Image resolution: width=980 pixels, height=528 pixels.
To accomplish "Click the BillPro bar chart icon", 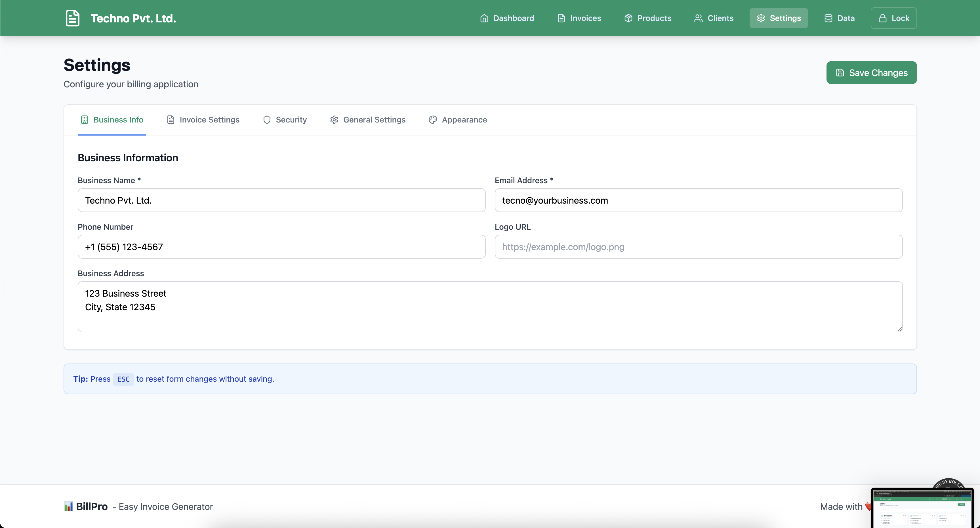I will [68, 506].
